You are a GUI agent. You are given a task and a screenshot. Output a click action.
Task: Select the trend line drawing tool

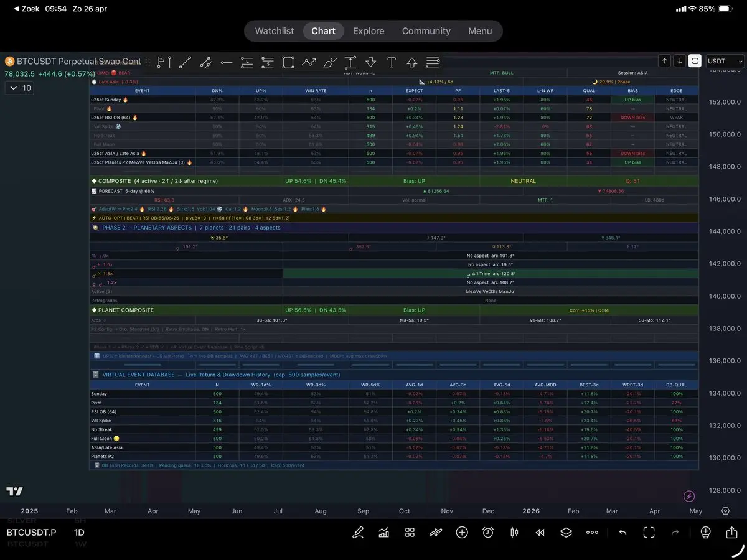tap(185, 62)
